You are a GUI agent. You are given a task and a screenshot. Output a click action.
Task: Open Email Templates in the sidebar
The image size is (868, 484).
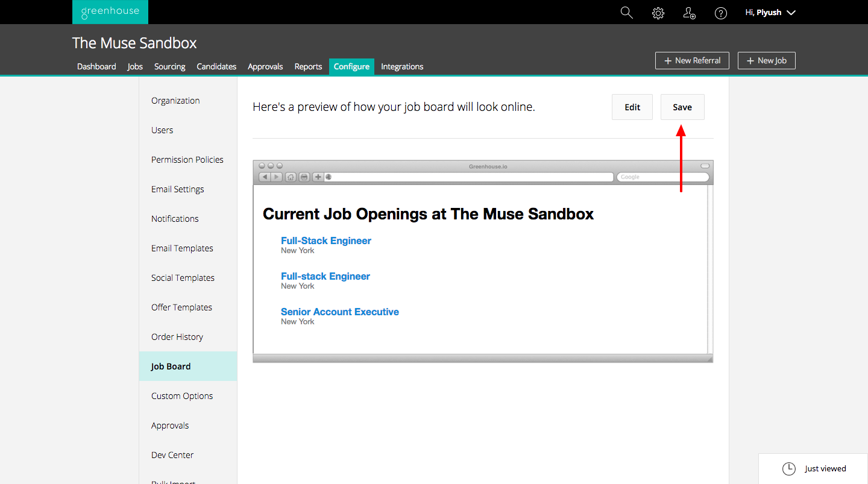pos(188,248)
